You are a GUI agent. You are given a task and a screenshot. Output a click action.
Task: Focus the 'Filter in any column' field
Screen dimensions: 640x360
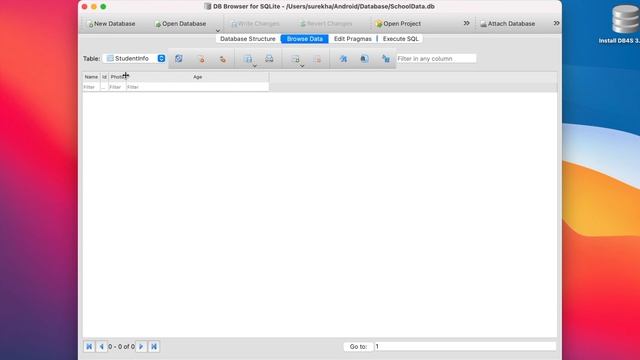436,59
